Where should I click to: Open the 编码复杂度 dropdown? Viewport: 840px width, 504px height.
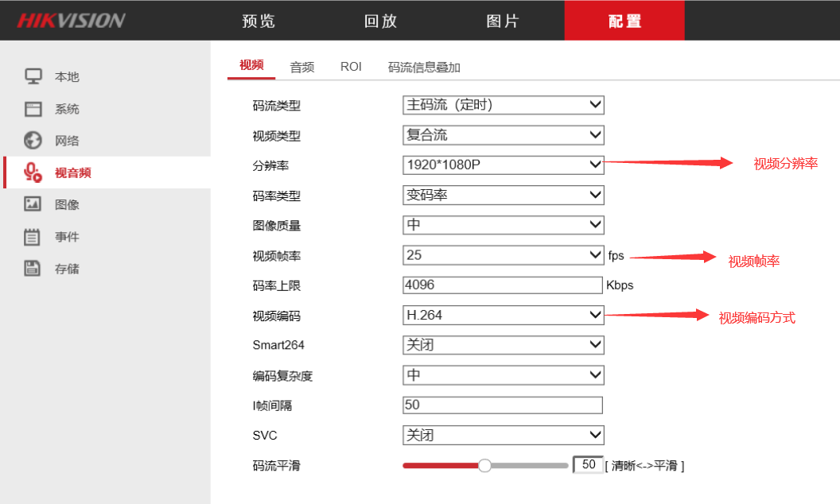coord(503,375)
